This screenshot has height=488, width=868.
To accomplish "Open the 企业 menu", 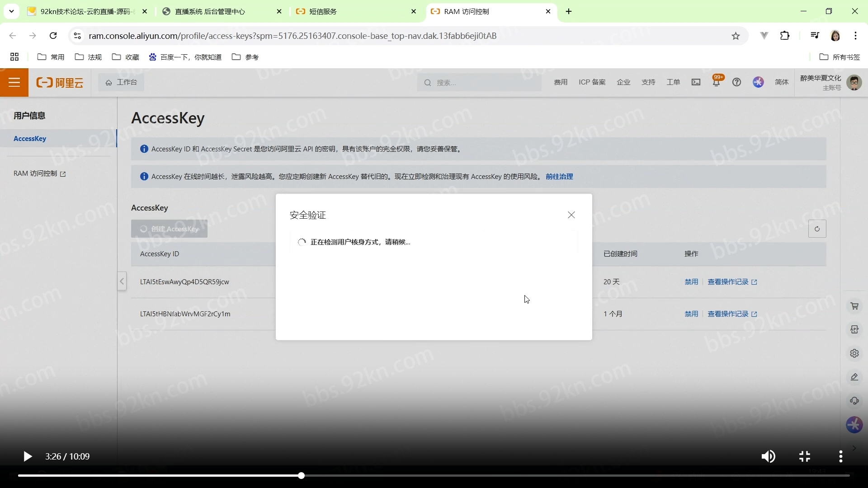I will coord(623,82).
